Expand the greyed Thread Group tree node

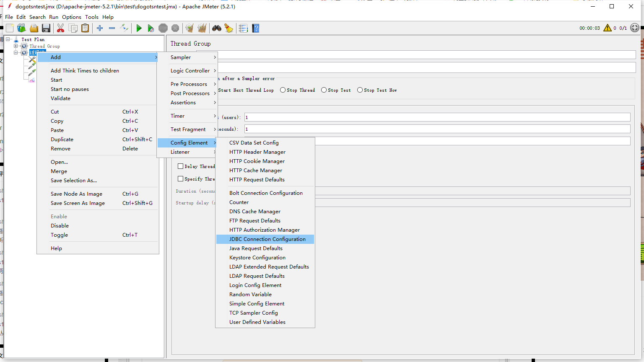coord(16,46)
